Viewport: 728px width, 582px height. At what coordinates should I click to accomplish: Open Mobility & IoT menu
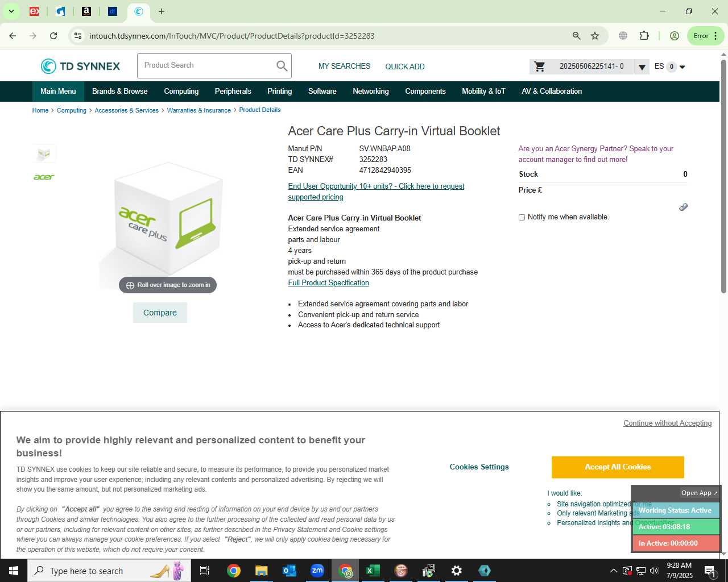pos(483,92)
